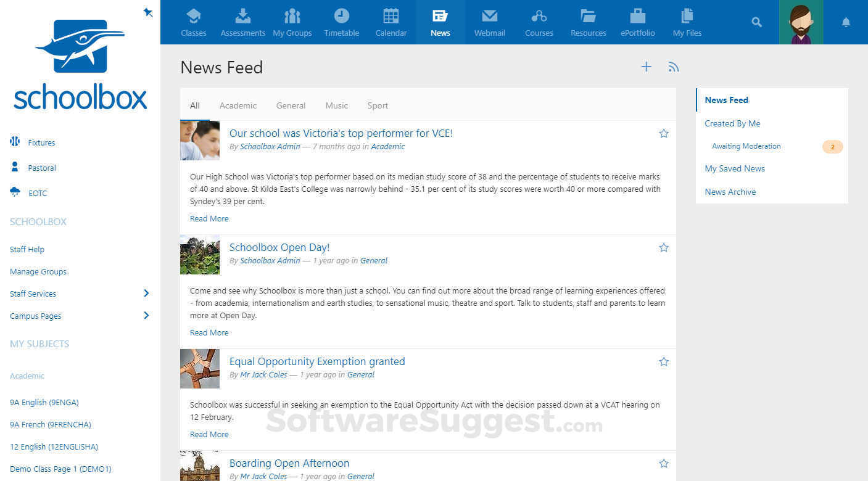Open notifications via the bell icon
The image size is (868, 481).
845,22
